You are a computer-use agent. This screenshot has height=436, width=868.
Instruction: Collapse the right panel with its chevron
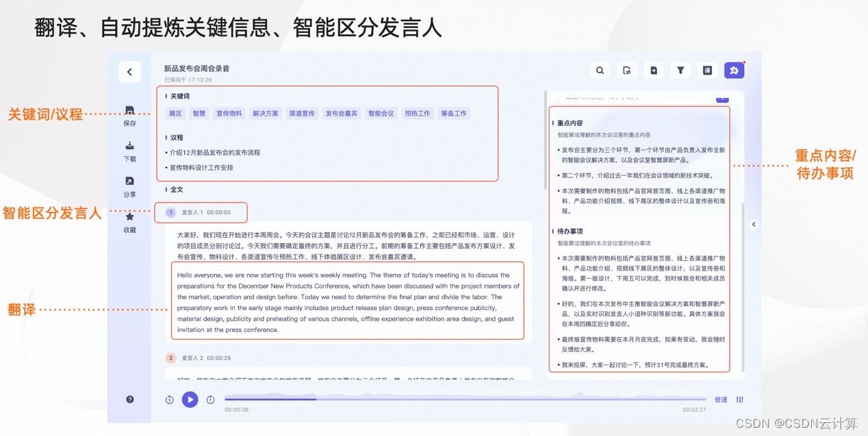754,224
